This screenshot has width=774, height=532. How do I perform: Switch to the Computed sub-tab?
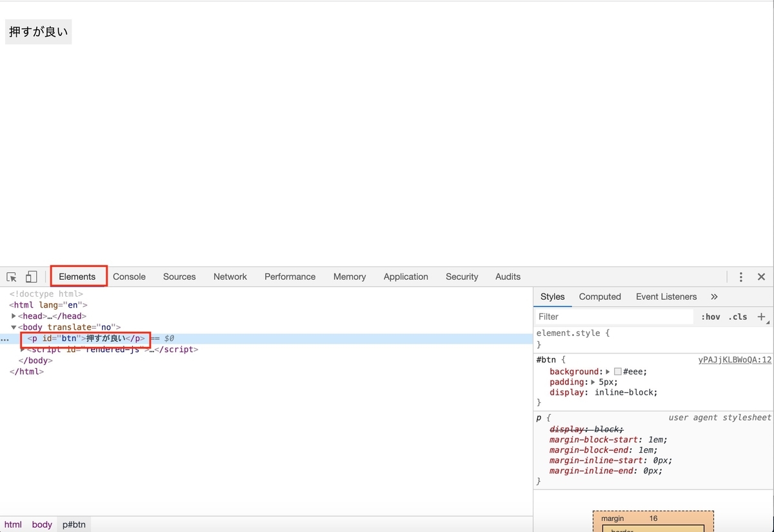600,297
